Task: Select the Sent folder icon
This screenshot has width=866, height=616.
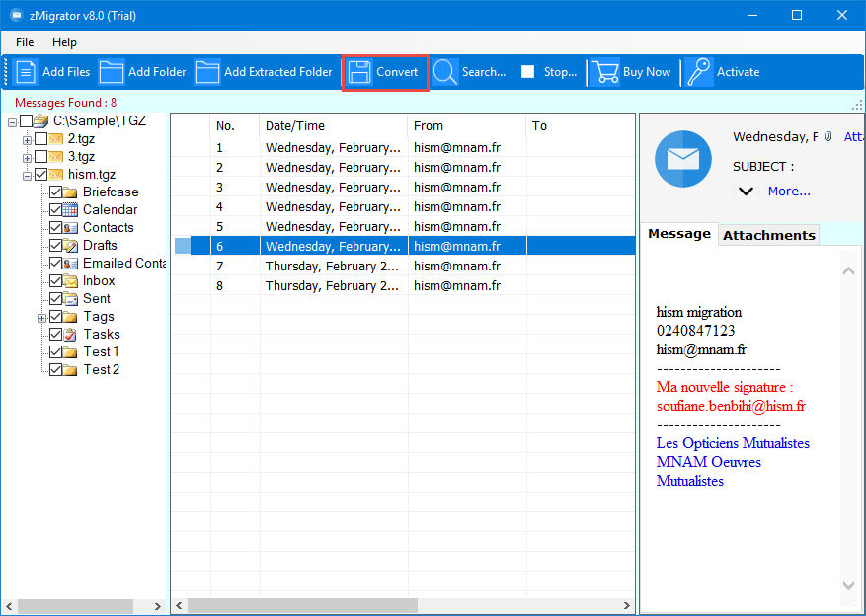Action: (x=69, y=298)
